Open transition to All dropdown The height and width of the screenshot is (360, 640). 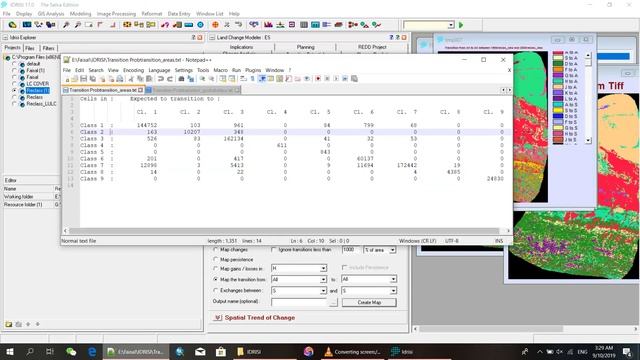click(393, 280)
